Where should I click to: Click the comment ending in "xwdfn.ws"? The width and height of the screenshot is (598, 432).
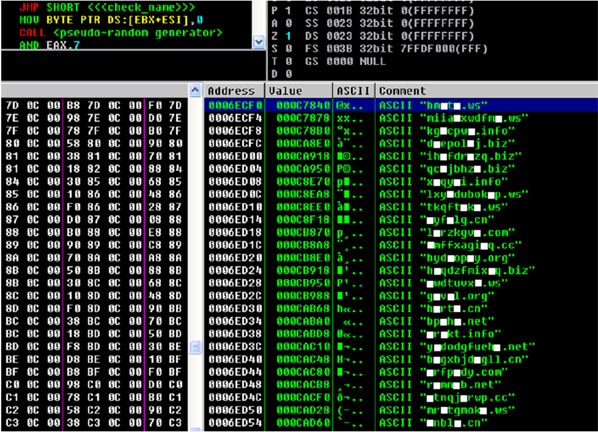click(x=454, y=118)
